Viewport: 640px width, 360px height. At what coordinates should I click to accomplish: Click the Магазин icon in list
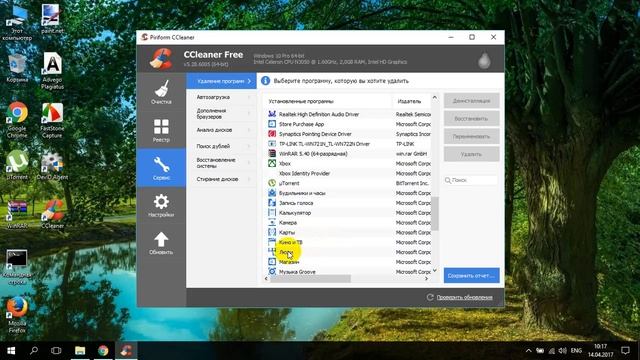[x=272, y=262]
